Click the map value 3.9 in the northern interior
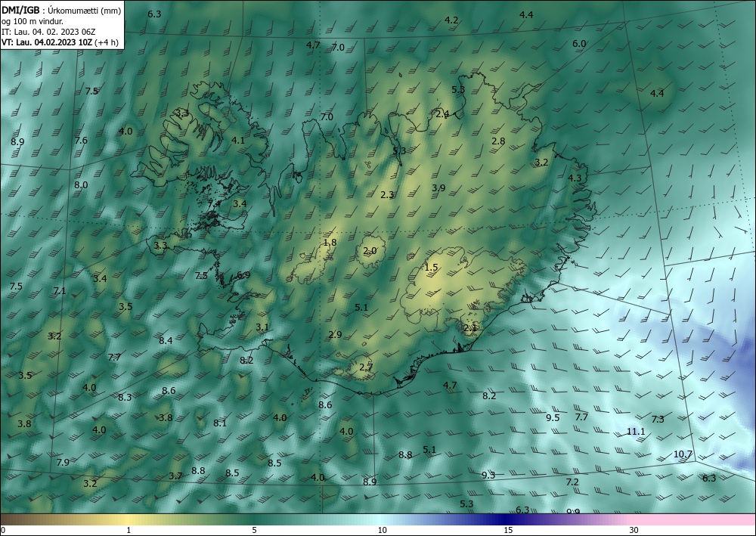Image resolution: width=756 pixels, height=536 pixels. (438, 188)
